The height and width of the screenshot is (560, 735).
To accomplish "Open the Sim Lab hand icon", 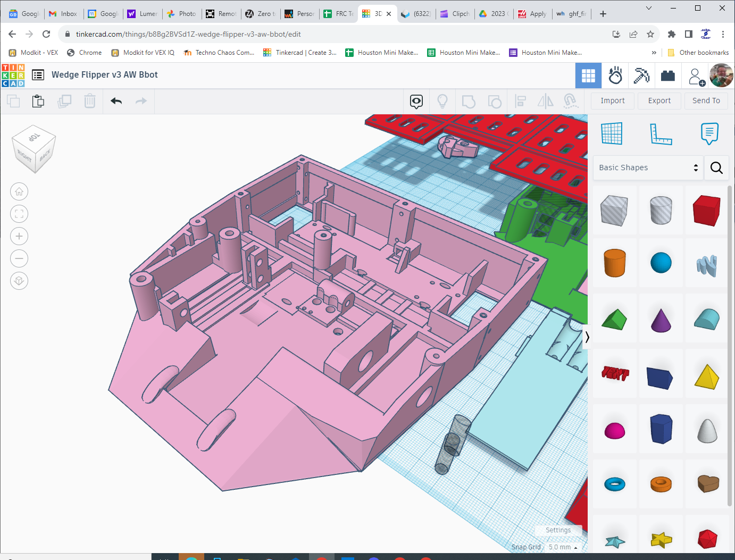I will click(615, 76).
